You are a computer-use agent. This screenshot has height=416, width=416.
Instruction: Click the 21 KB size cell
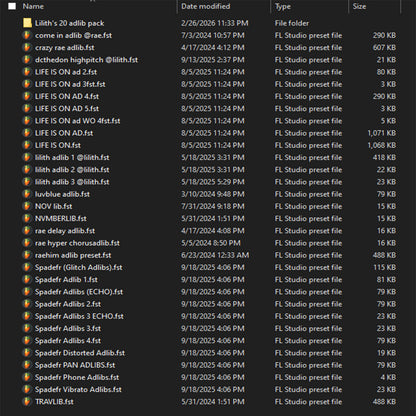(386, 60)
